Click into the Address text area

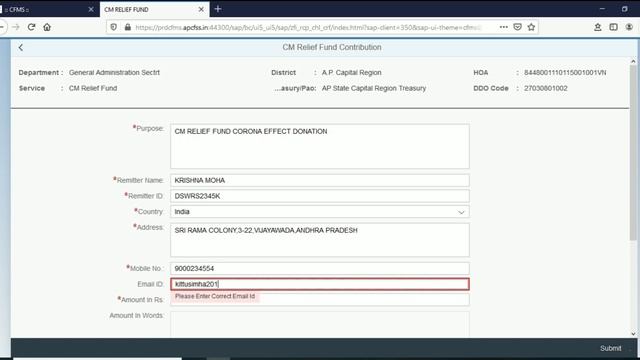click(x=320, y=240)
